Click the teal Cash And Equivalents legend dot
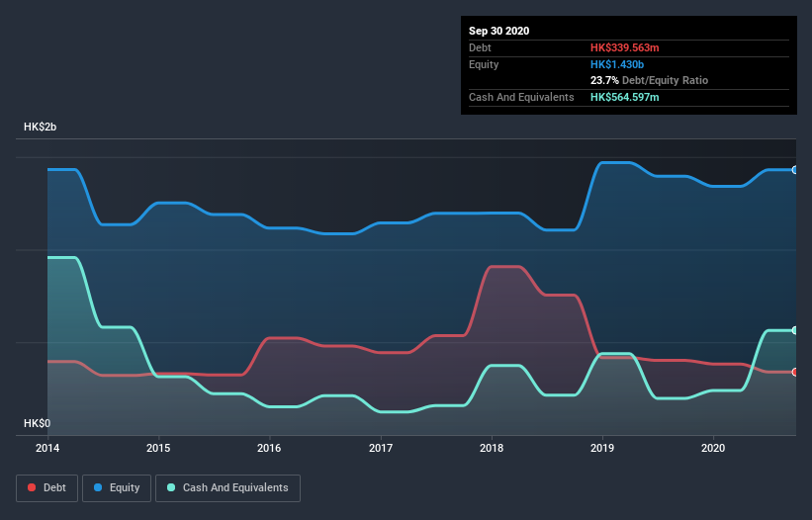This screenshot has height=520, width=812. (x=171, y=487)
